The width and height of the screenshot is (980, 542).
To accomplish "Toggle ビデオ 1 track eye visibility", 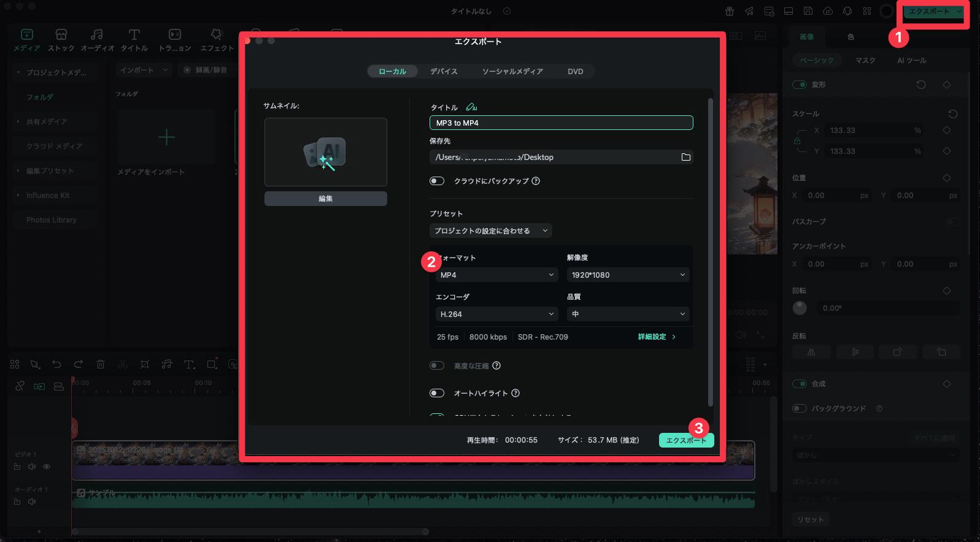I will (47, 467).
